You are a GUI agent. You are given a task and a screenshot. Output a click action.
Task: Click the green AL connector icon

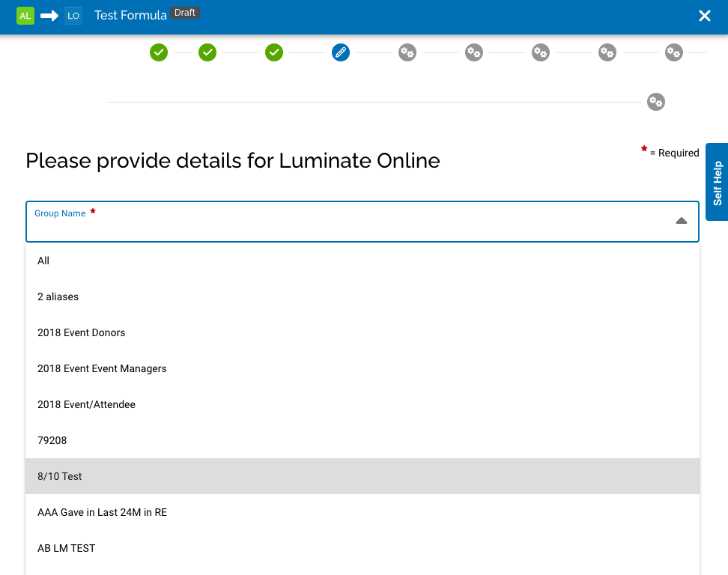[x=25, y=15]
